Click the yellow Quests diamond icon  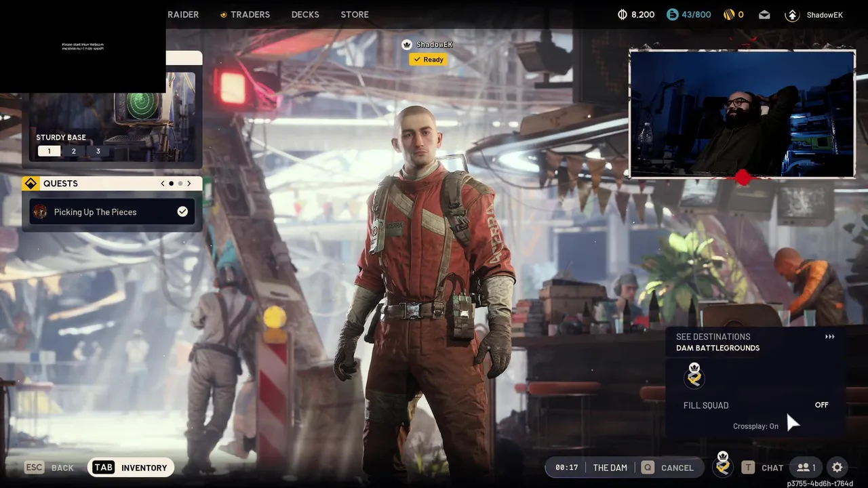click(x=31, y=184)
